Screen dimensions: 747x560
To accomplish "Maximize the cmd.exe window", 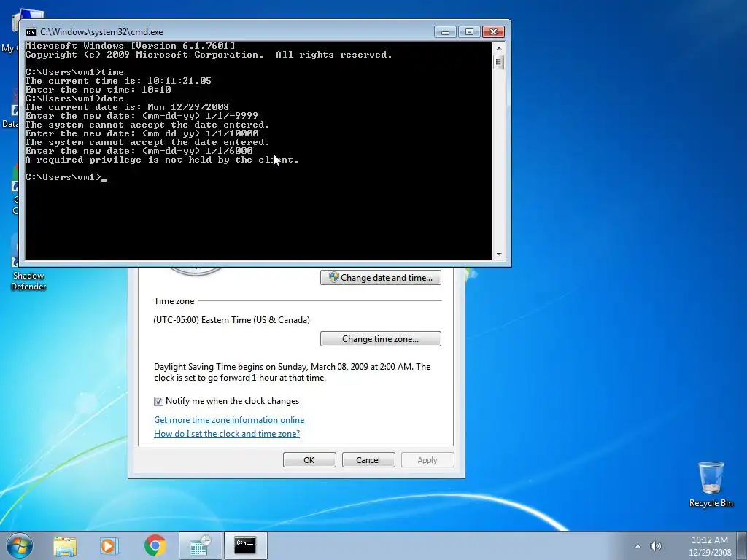I will point(469,32).
